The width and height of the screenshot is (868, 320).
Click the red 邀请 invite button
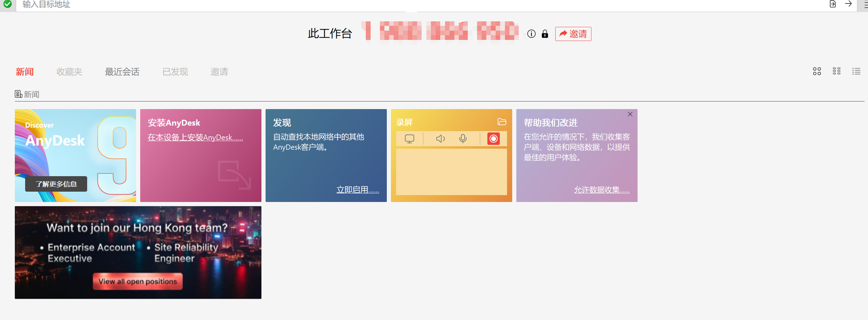pyautogui.click(x=573, y=34)
